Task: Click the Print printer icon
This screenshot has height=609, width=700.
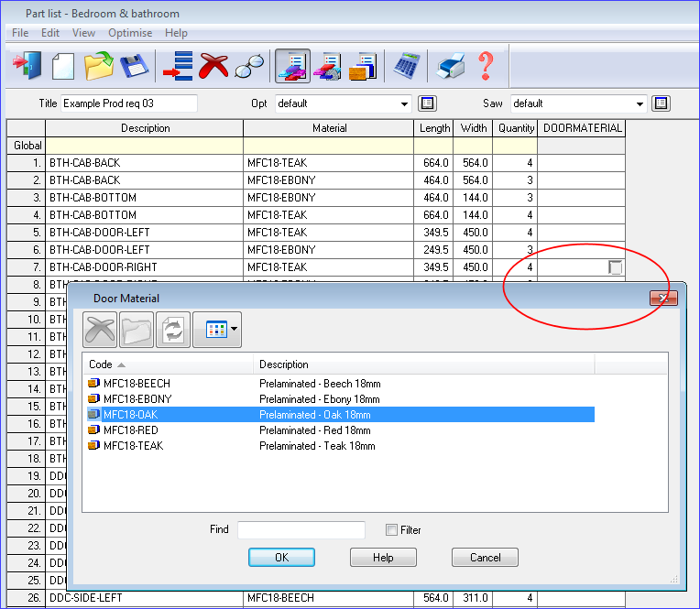Action: 450,66
